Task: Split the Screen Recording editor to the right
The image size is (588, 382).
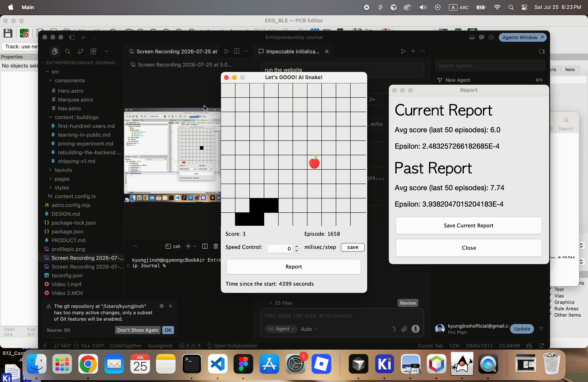Action: click(236, 51)
